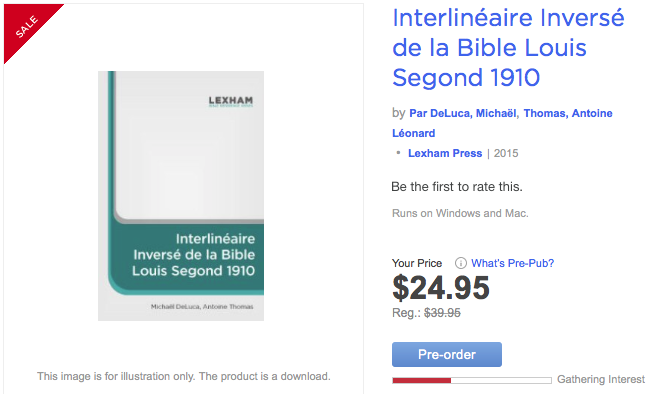Image resolution: width=669 pixels, height=394 pixels.
Task: Click the 'Your Price' label
Action: (x=417, y=263)
